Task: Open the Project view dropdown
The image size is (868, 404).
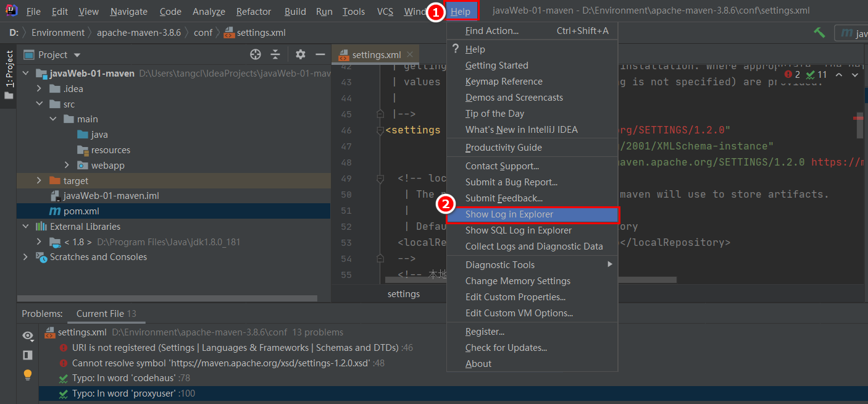Action: (77, 55)
